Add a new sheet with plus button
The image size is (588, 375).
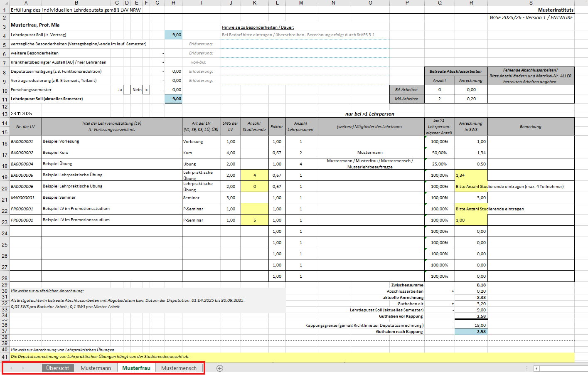pos(220,368)
